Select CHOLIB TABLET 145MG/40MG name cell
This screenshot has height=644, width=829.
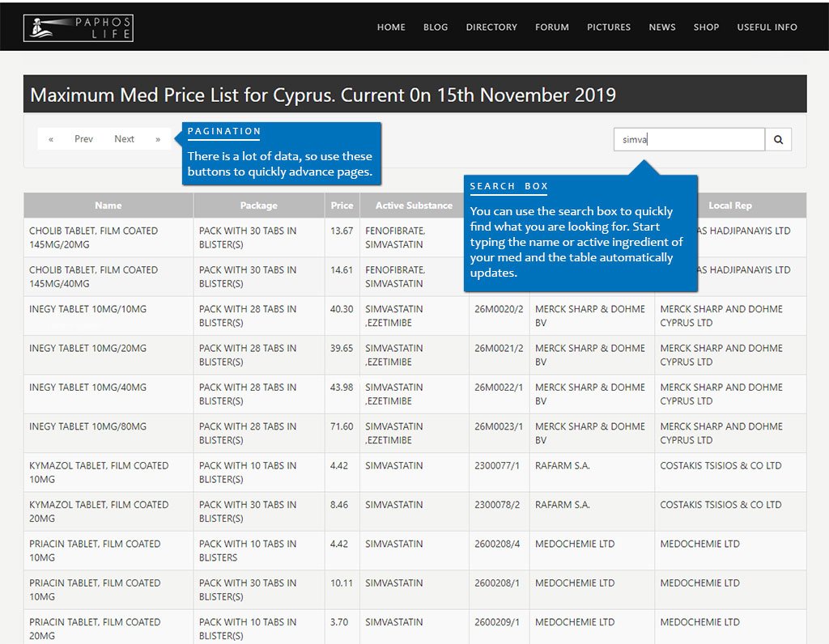click(x=108, y=277)
